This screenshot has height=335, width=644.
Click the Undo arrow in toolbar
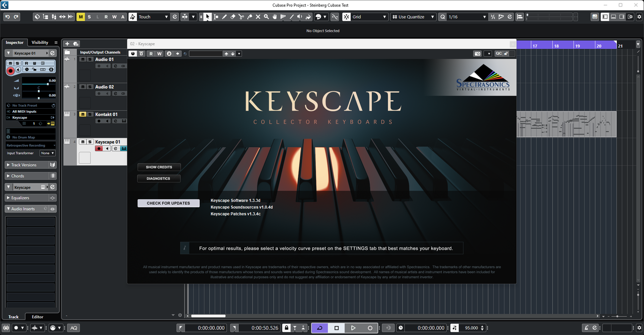click(8, 17)
